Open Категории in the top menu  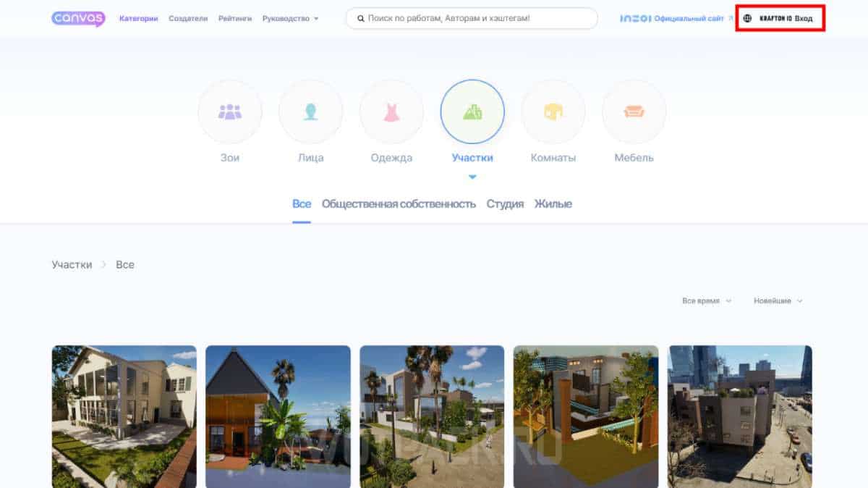pos(139,18)
